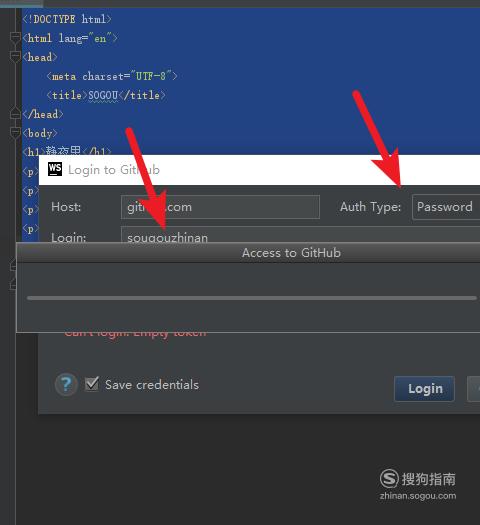This screenshot has height=525, width=480.
Task: Click the Sogou S watermark logo
Action: pos(389,478)
